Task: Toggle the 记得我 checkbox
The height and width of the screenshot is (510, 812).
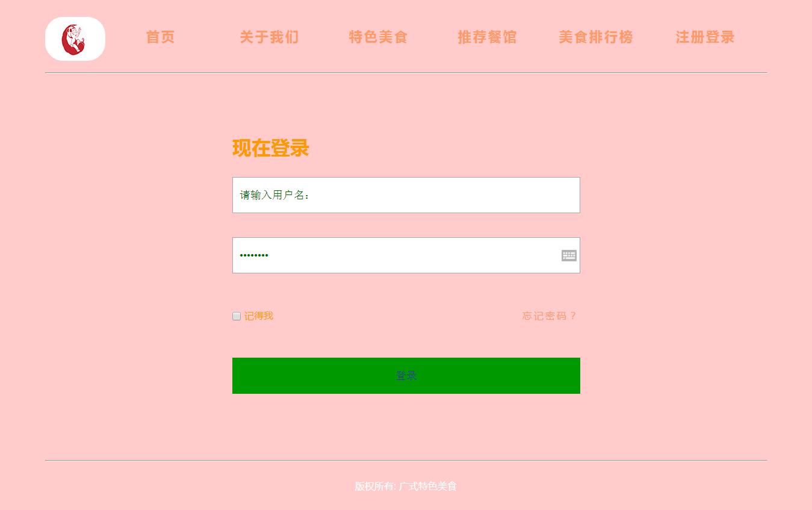Action: pos(237,316)
